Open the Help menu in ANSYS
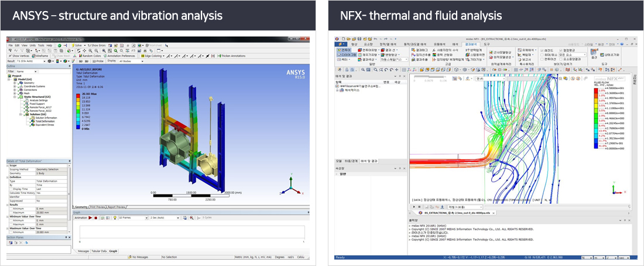 [49, 45]
